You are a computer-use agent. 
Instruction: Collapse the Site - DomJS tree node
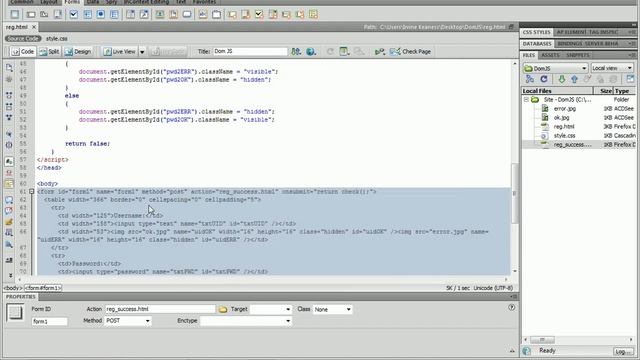pyautogui.click(x=526, y=100)
